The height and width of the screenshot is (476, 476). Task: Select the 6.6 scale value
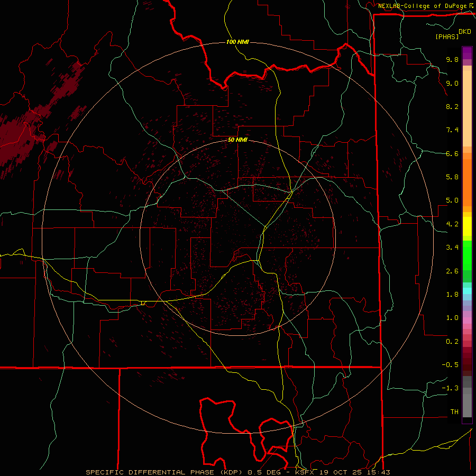[452, 153]
